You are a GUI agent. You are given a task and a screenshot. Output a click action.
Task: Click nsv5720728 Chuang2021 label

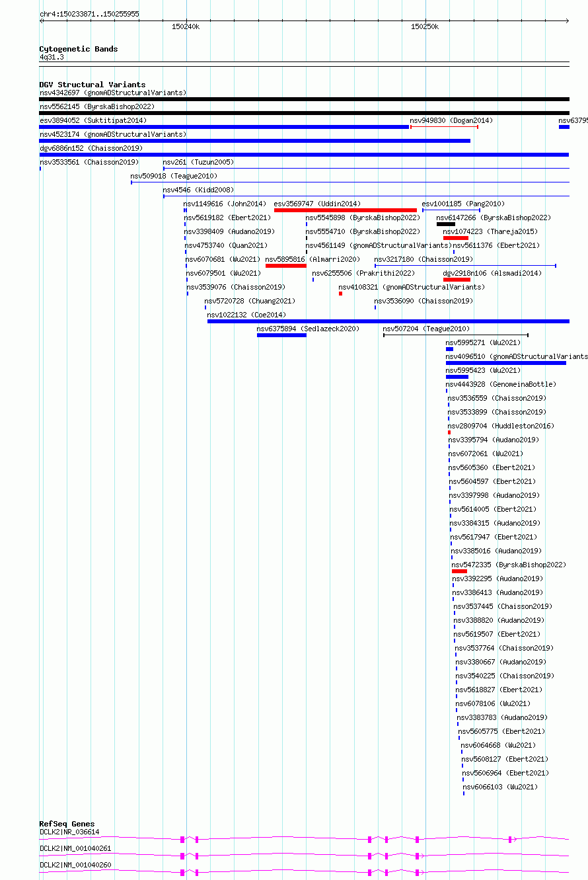pos(250,301)
